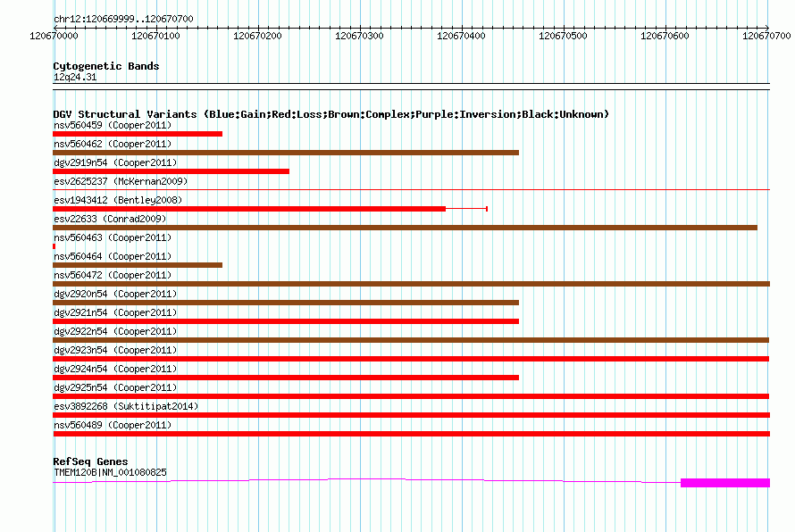Click the Cytogenetic Bands track title

(x=106, y=66)
